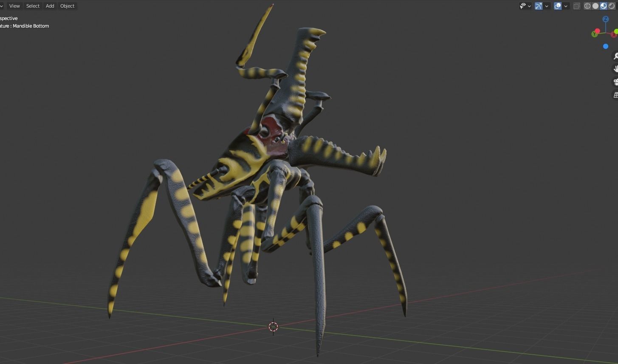This screenshot has width=618, height=364.
Task: Open the gizmo options dropdown arrow
Action: coord(547,6)
